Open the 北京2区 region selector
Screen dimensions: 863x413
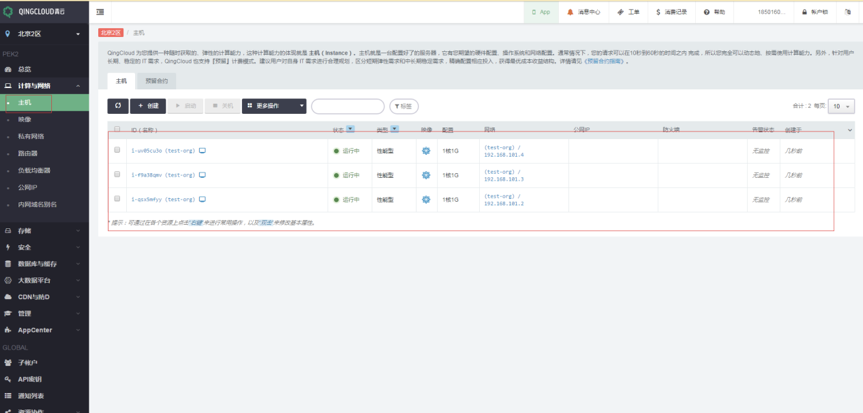coord(44,34)
